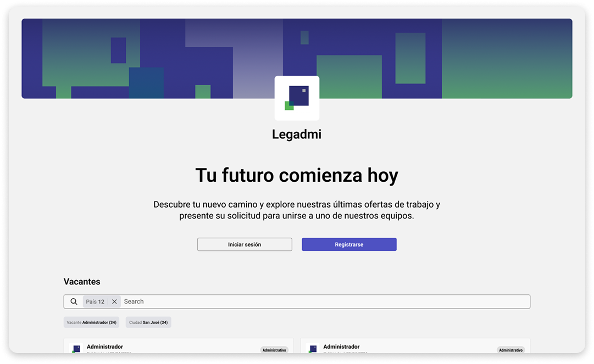This screenshot has width=594, height=364.
Task: Open the Vacante Administrador (34) filter chip
Action: click(91, 322)
